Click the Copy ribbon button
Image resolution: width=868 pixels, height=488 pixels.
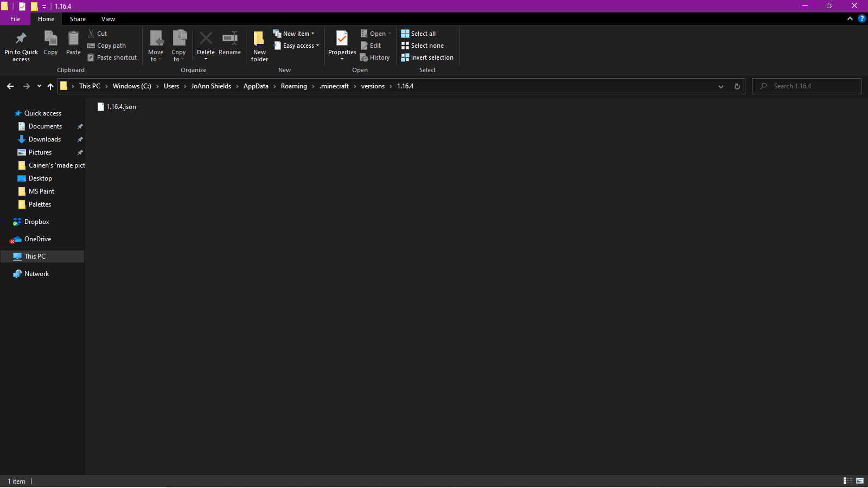[50, 43]
